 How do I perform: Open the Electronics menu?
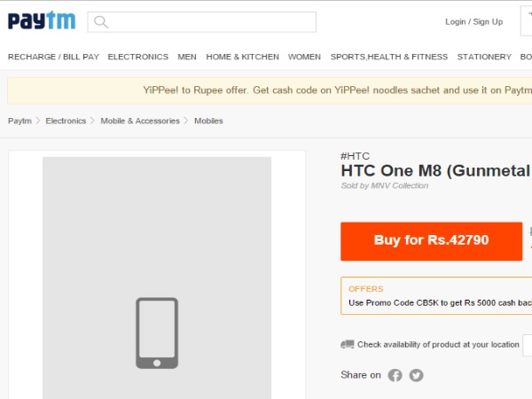[137, 57]
